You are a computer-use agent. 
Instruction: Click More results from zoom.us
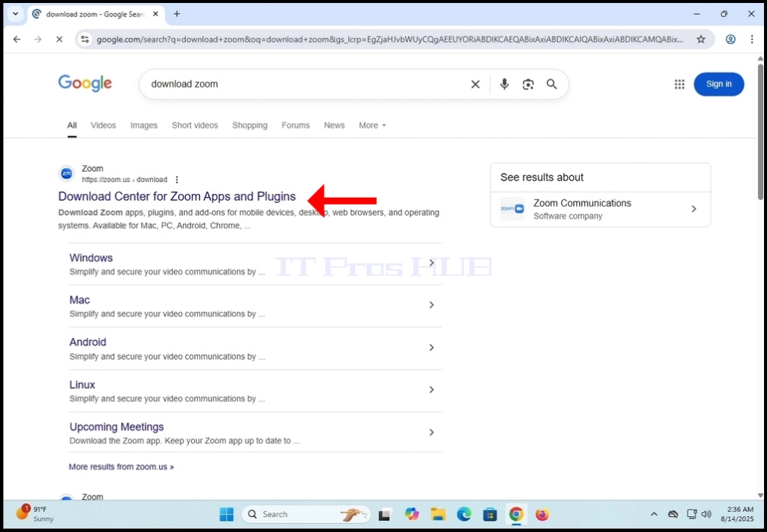coord(122,466)
